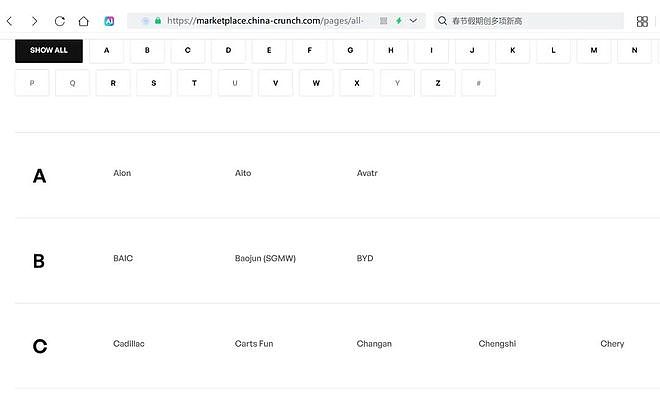Filter brands by letter G

350,51
